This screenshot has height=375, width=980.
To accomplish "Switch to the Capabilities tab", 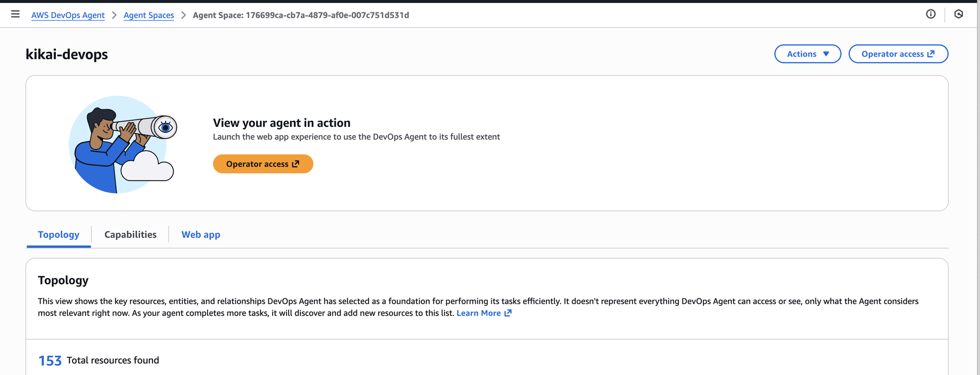I will pos(130,234).
